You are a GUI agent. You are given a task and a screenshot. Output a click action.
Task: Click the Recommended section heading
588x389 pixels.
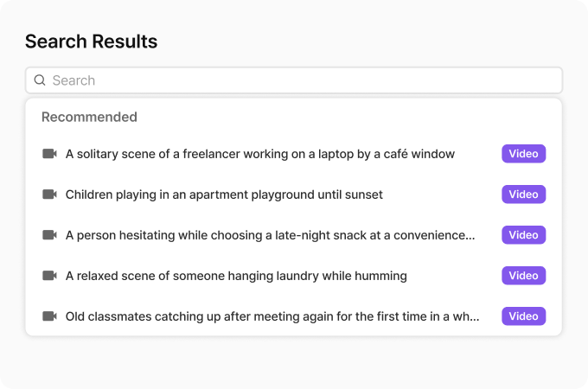coord(89,117)
